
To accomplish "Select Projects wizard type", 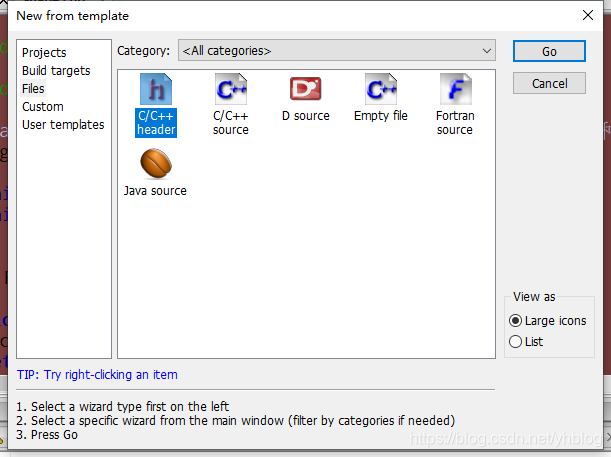I will click(x=44, y=53).
